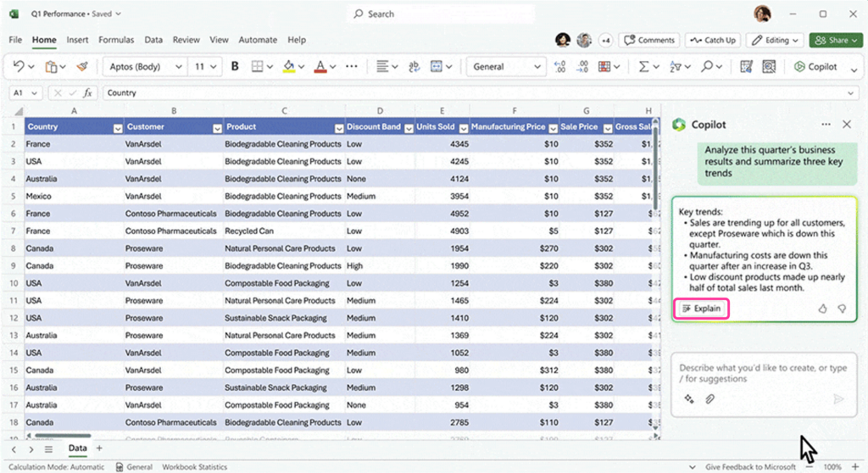Viewport: 868px width, 473px height.
Task: Expand the Aptos (Body) font dropdown
Action: pyautogui.click(x=178, y=67)
